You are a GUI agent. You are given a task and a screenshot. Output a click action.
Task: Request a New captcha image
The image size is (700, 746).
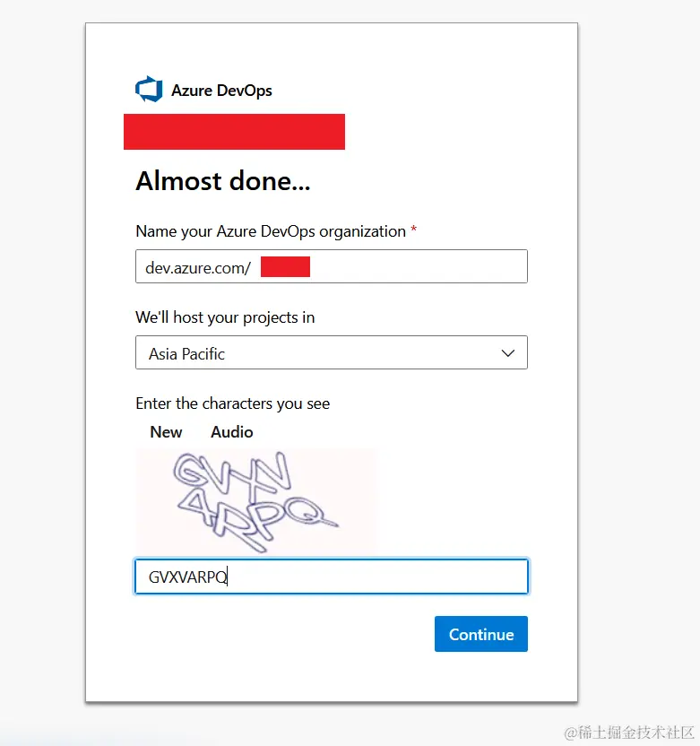pyautogui.click(x=166, y=432)
